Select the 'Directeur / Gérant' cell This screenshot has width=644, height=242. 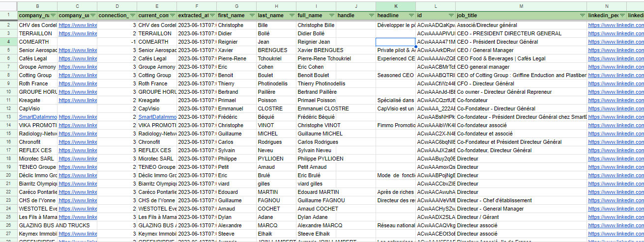point(522,217)
